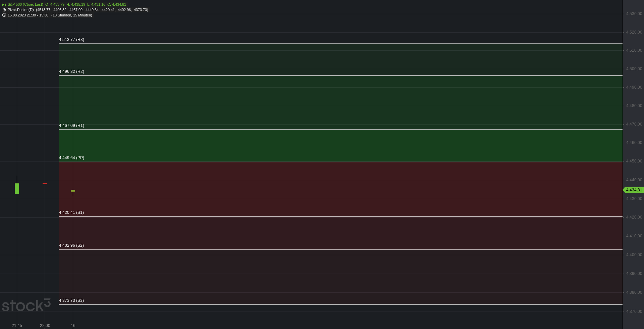Select the 4.513,77 (R3) resistance label
This screenshot has width=644, height=329.
[x=71, y=40]
